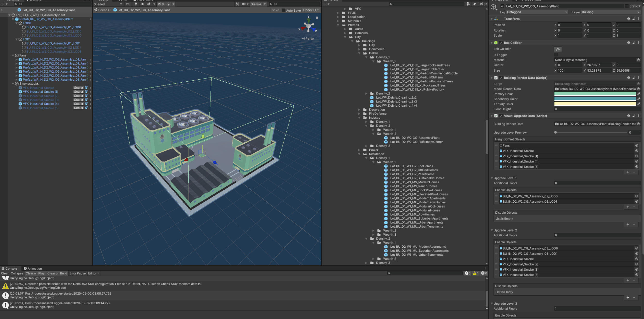Toggle scene lighting bulb icon
644x319 pixels.
point(136,4)
